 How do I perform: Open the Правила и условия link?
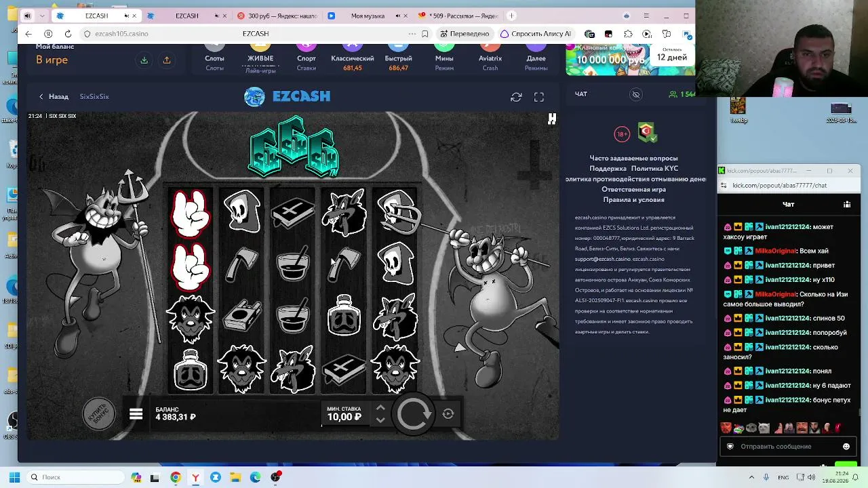(633, 200)
